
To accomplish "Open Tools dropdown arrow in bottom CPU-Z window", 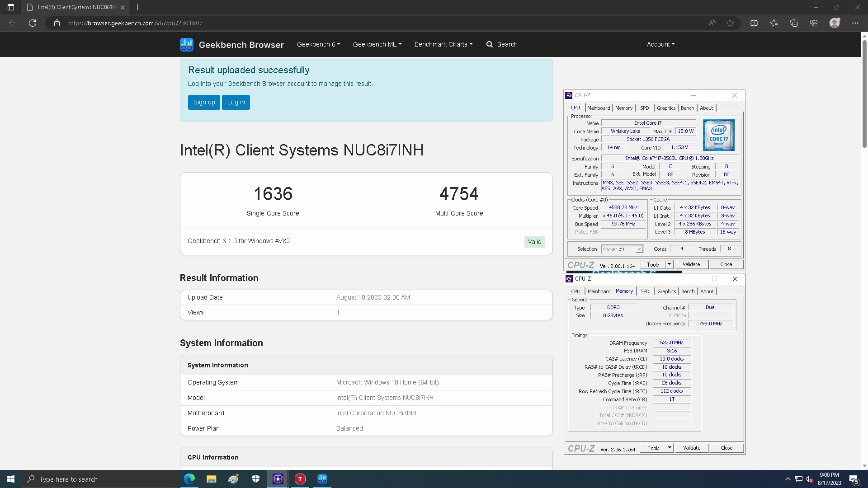I will coord(670,448).
